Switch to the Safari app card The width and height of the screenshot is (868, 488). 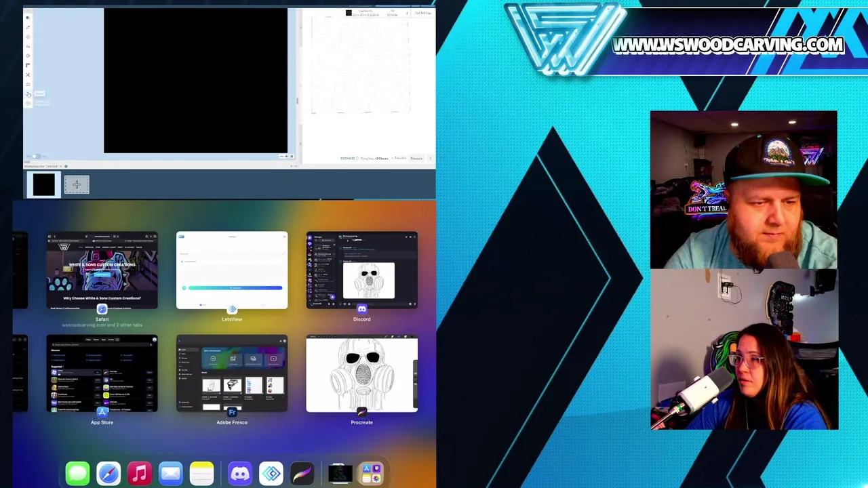pyautogui.click(x=102, y=270)
